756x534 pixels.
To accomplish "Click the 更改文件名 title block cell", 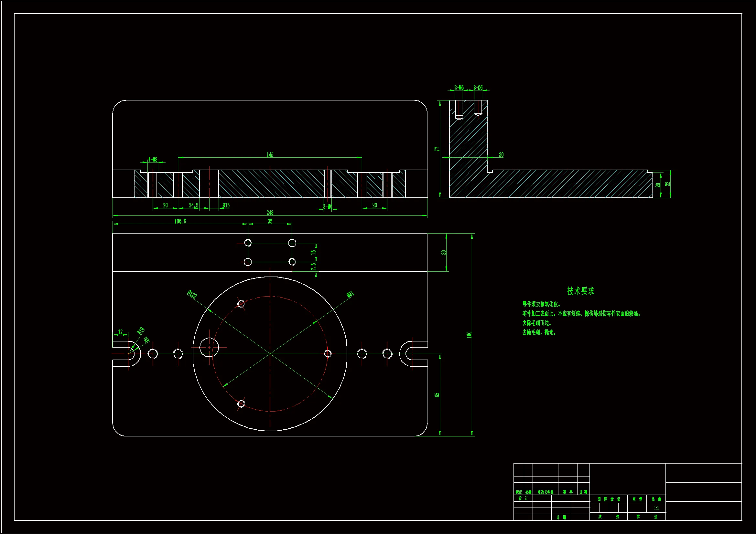I will [x=545, y=492].
